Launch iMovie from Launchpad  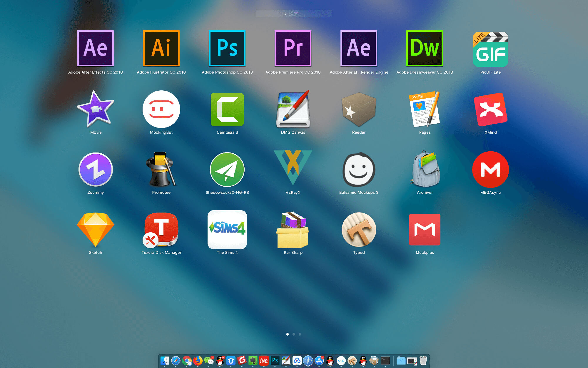click(x=95, y=109)
